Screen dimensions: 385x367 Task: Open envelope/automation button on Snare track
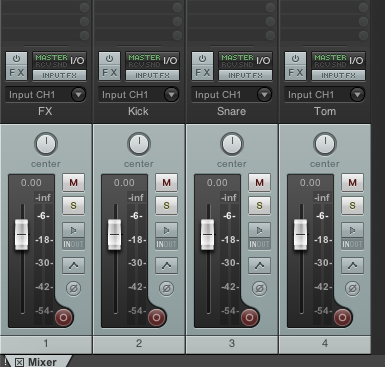coord(259,265)
